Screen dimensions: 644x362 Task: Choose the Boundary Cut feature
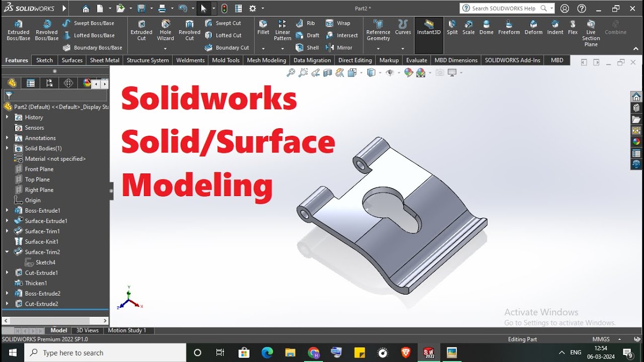tap(227, 48)
